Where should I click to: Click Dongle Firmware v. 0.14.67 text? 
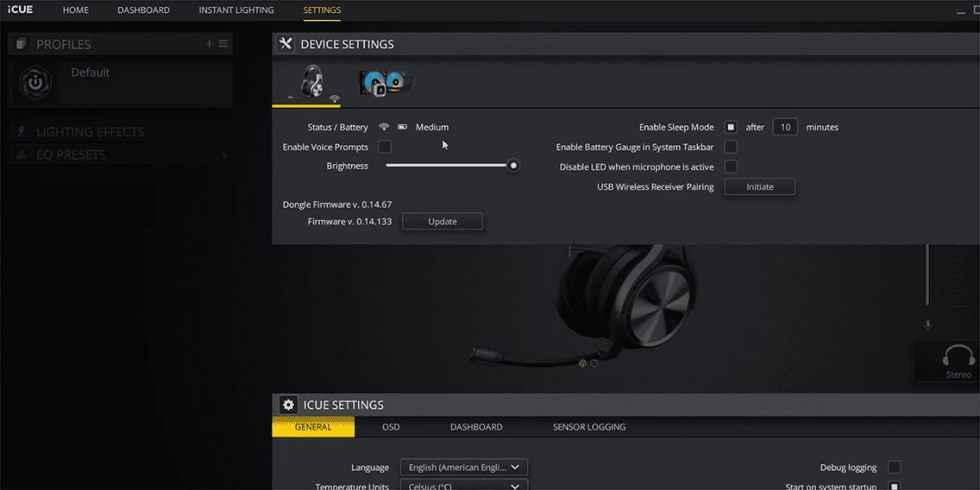(337, 204)
